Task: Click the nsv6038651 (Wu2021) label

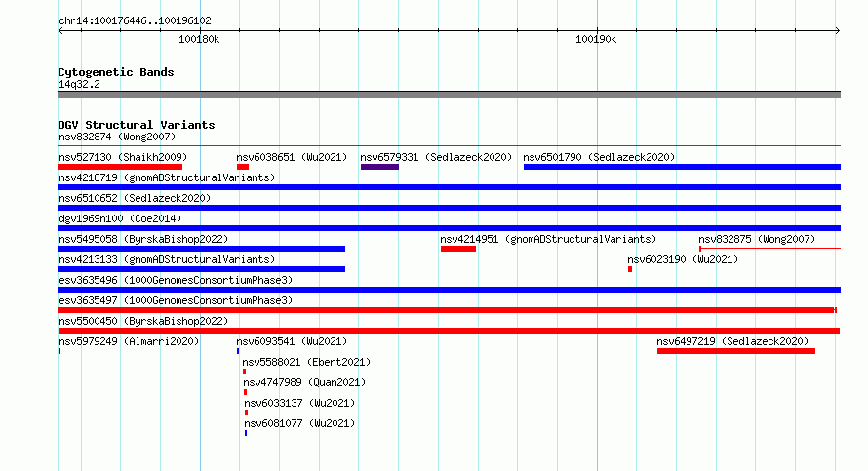Action: point(292,157)
